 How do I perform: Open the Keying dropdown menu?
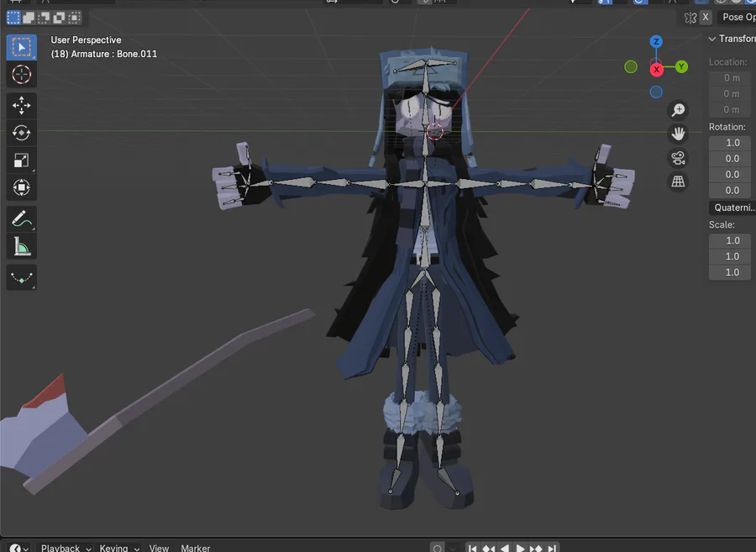pyautogui.click(x=119, y=548)
